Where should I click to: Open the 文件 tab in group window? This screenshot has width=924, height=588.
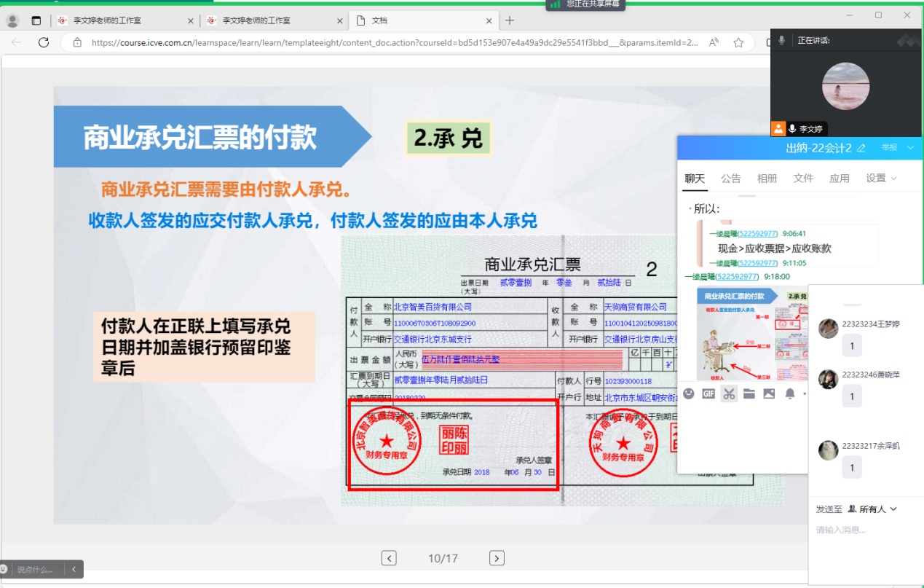[803, 178]
